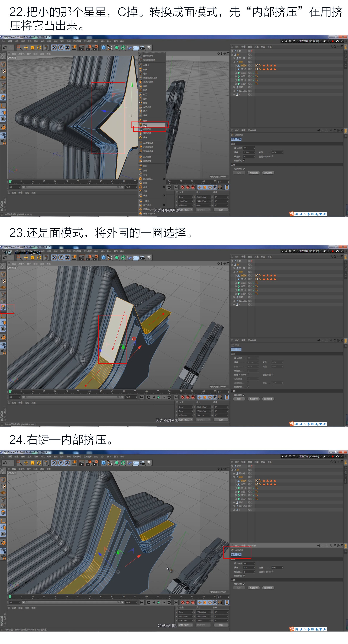Screen dimensions: 348x644
Task: Enable 创建 N-gons checkbox in step 24 panel
Action: pyautogui.click(x=272, y=571)
